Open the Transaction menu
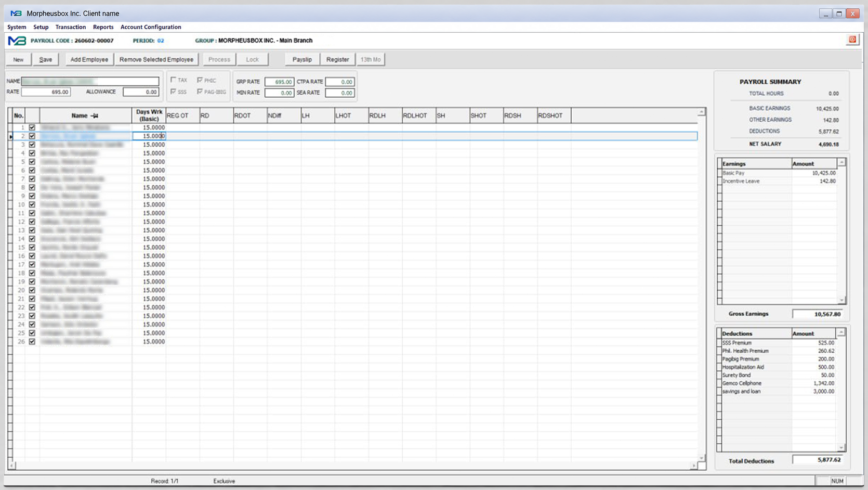 point(71,27)
